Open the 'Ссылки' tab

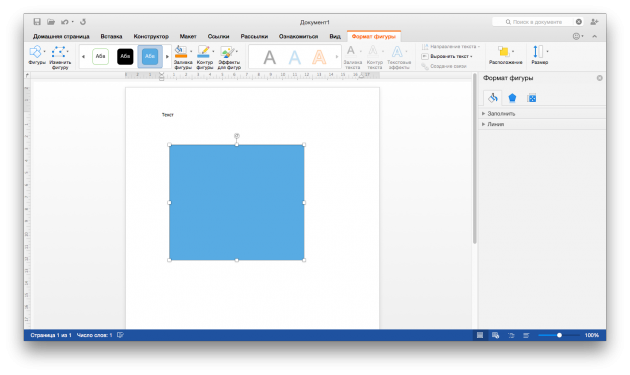(218, 36)
